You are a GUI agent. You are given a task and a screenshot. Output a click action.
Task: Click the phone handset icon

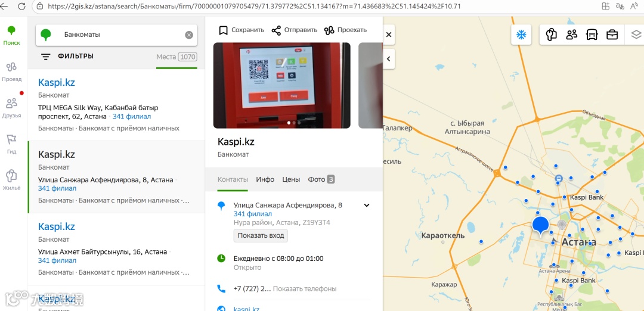point(221,288)
